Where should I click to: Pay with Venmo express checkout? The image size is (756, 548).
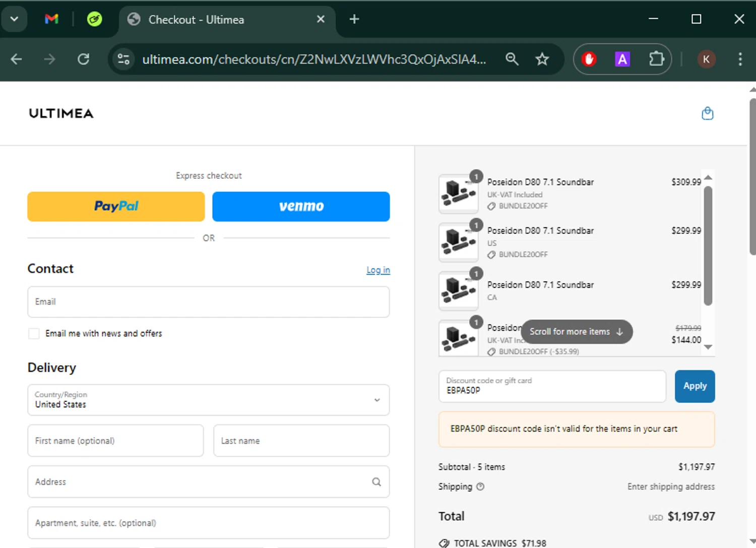(301, 207)
